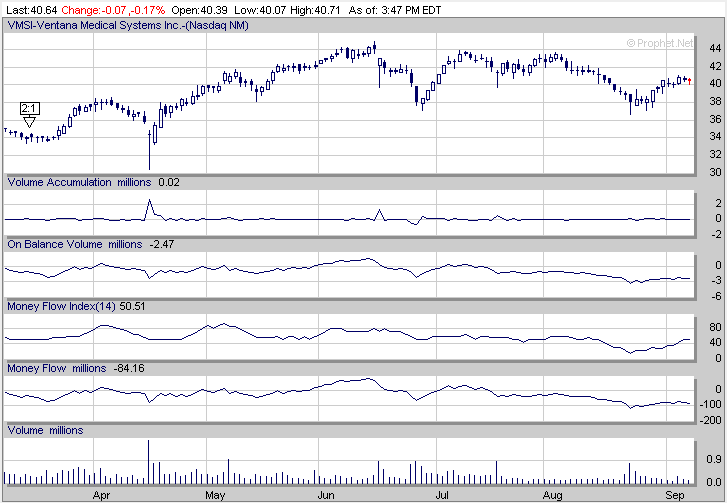This screenshot has height=503, width=727.
Task: Click the 36 price axis label
Action: click(715, 119)
